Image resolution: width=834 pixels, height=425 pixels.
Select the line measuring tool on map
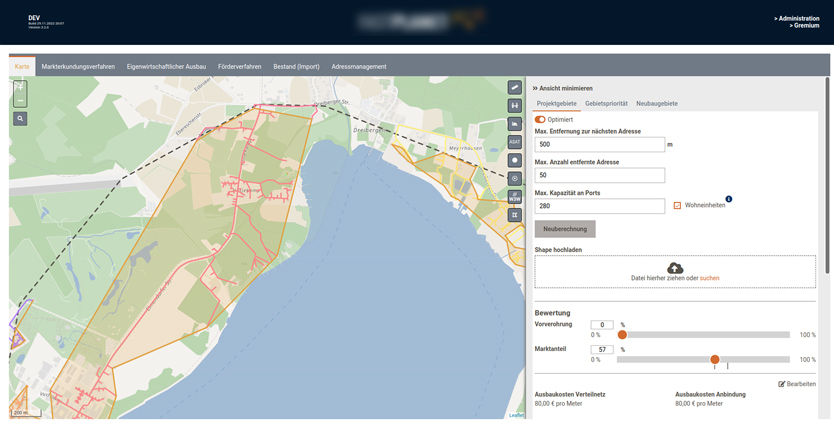coord(514,88)
